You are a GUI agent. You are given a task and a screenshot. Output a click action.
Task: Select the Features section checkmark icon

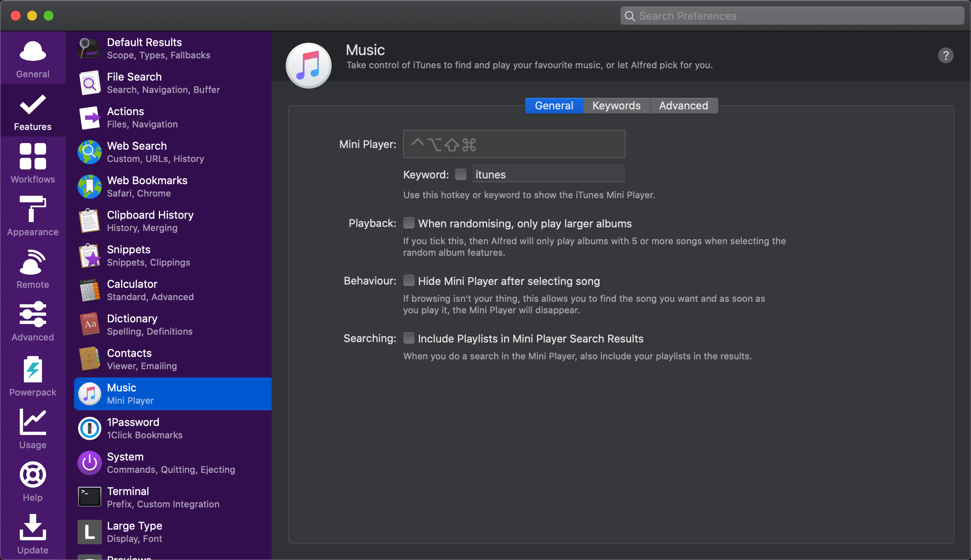tap(33, 105)
